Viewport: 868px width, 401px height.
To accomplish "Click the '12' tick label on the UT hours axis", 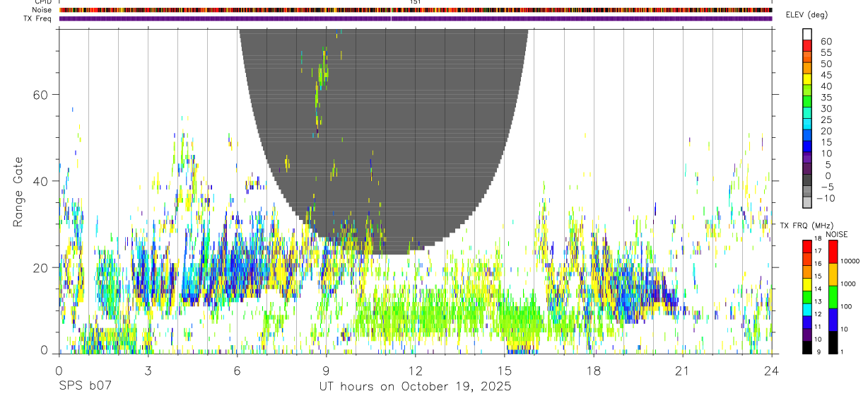I will pos(415,371).
